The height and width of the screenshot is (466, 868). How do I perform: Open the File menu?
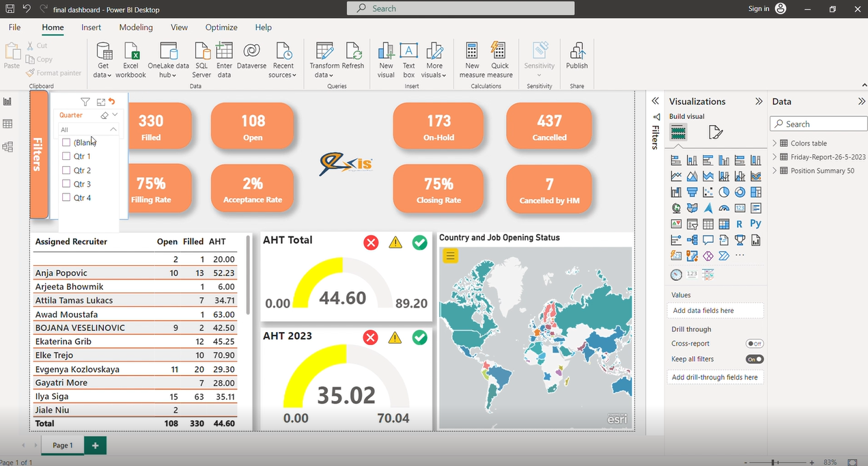pos(14,27)
